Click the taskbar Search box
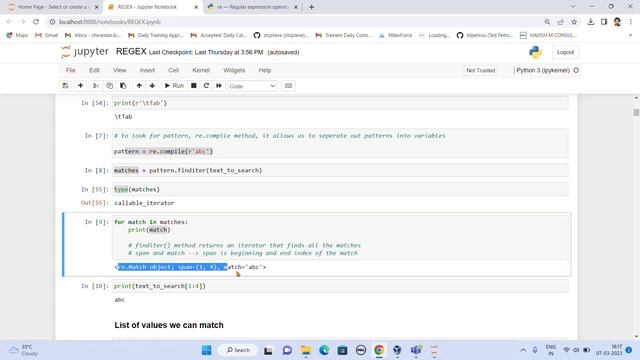Viewport: 640px width, 360px height. [x=238, y=350]
